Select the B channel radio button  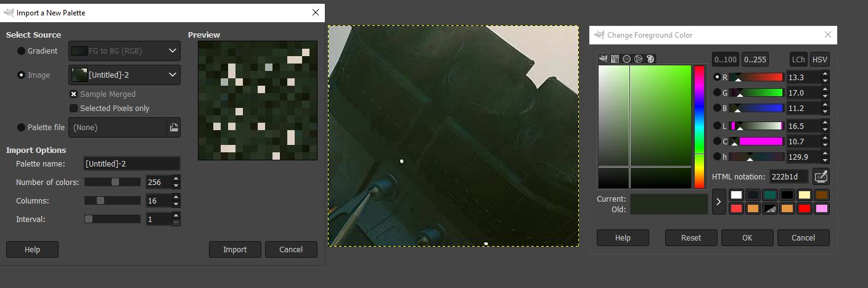point(717,108)
